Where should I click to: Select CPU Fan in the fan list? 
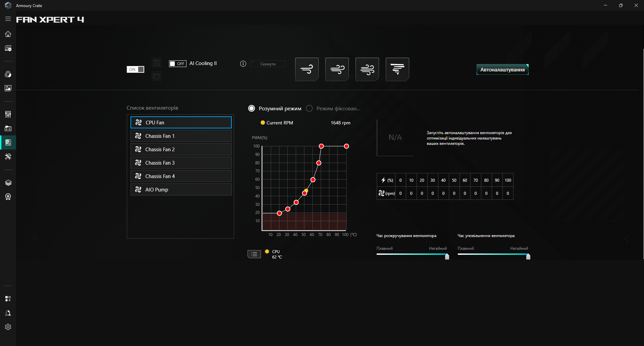click(181, 122)
